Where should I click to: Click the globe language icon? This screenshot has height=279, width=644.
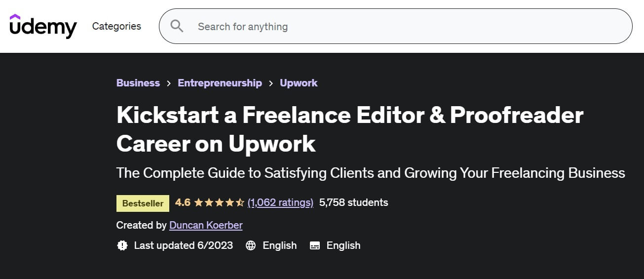click(x=251, y=245)
